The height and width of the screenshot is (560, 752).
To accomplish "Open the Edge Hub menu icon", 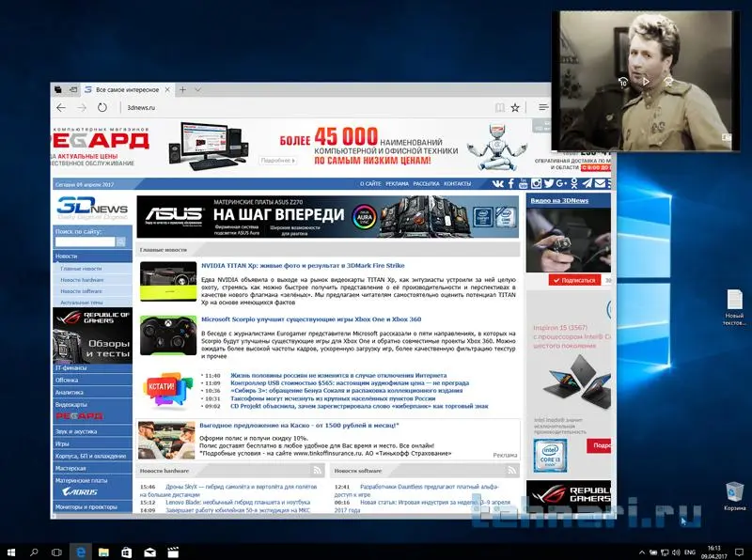I will point(543,107).
